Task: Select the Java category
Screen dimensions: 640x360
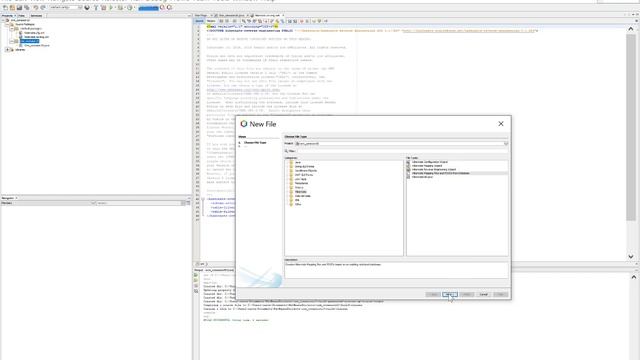Action: (298, 162)
